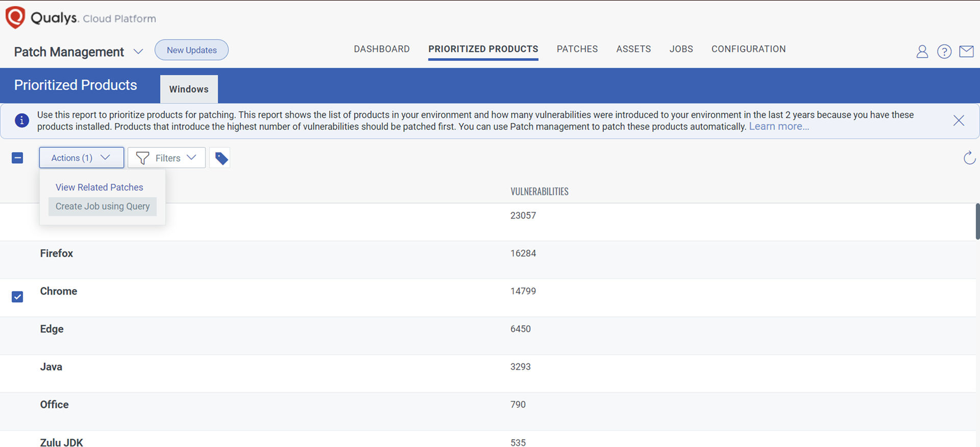980x447 pixels.
Task: Open the mail envelope icon
Action: [x=966, y=52]
